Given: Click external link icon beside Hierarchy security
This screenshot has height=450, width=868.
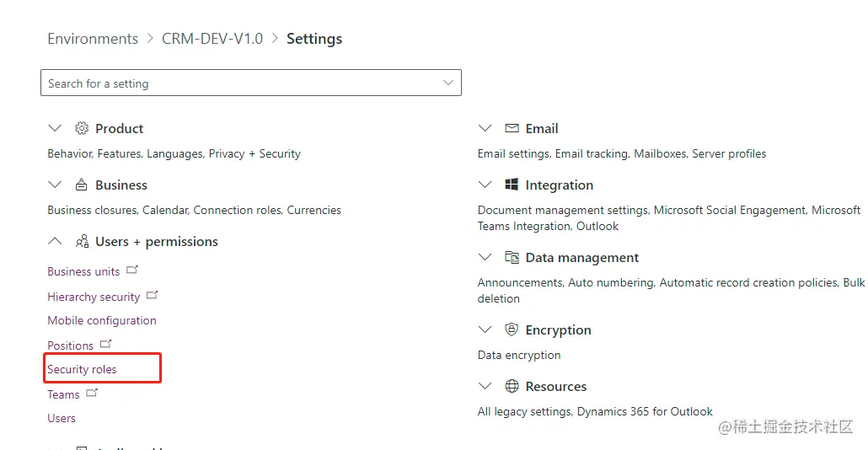Looking at the screenshot, I should tap(152, 296).
